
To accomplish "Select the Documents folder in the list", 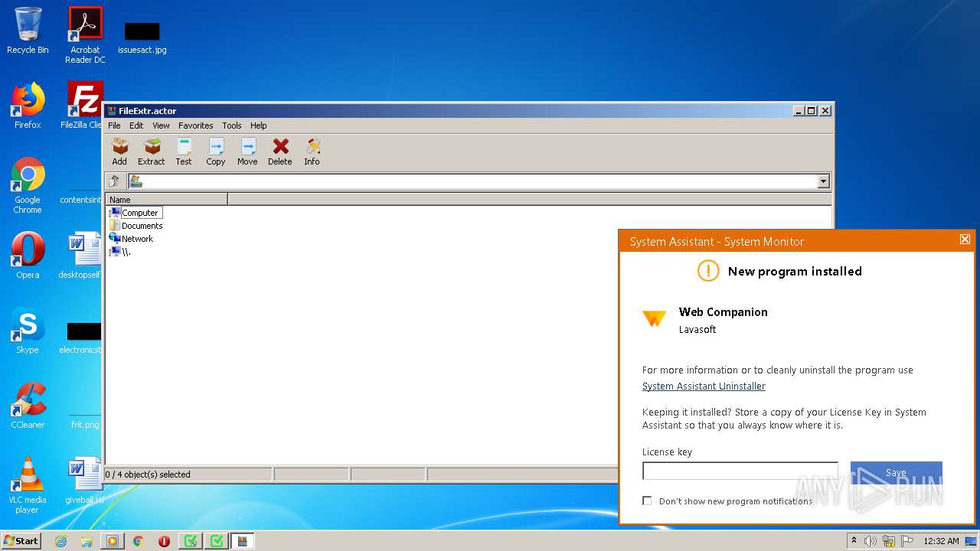I will pos(136,226).
